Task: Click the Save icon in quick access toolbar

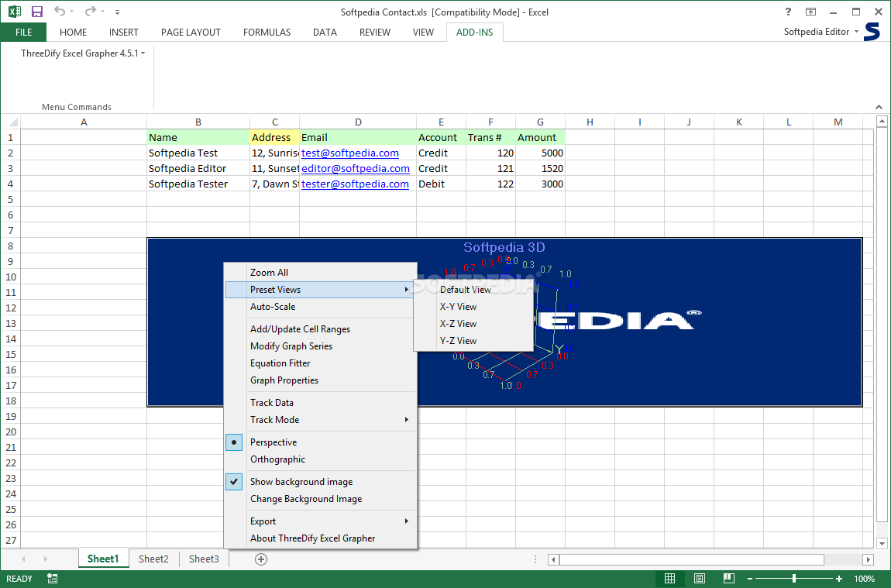Action: (36, 12)
